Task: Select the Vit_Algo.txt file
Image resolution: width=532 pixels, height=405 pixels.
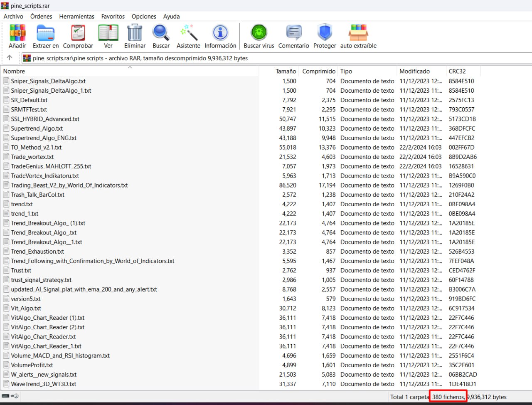Action: tap(26, 308)
